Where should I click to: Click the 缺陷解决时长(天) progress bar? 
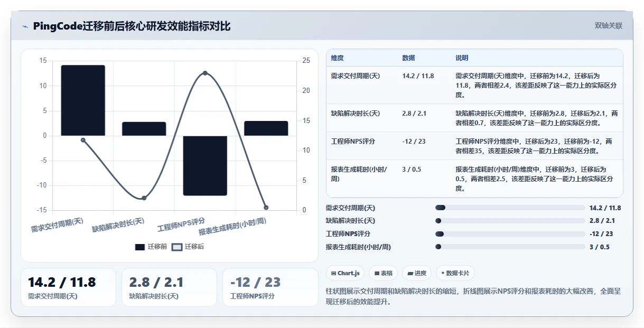click(x=510, y=221)
